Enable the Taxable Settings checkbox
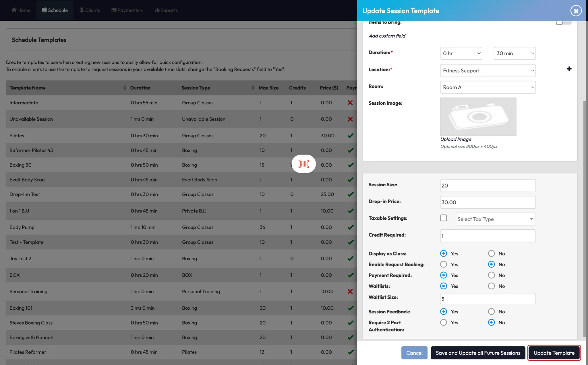The image size is (588, 365). point(444,218)
